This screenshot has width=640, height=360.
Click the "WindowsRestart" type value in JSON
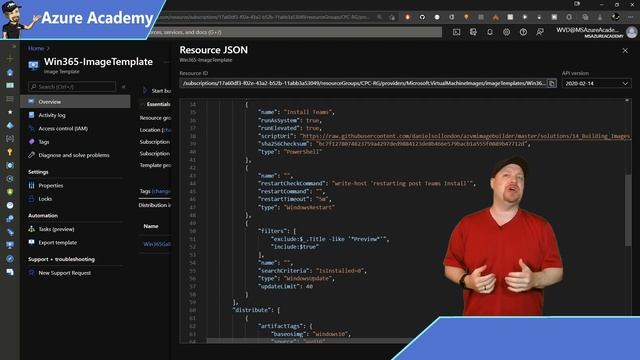[309, 207]
